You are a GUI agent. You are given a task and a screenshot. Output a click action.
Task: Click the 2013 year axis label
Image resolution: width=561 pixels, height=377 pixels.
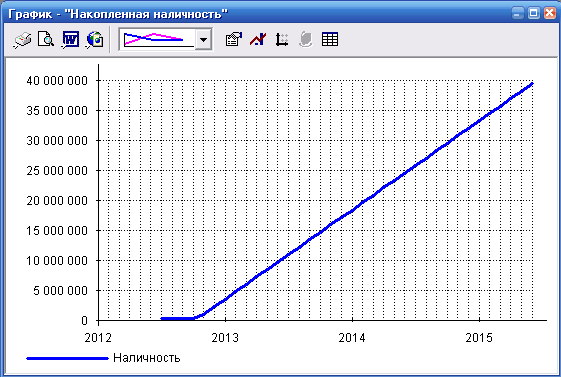[225, 338]
